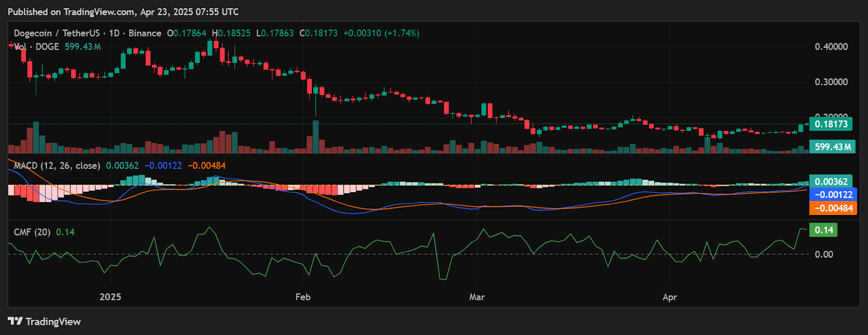Image resolution: width=868 pixels, height=335 pixels.
Task: Click the +0.00310 (+1.74%) change value
Action: click(x=381, y=33)
